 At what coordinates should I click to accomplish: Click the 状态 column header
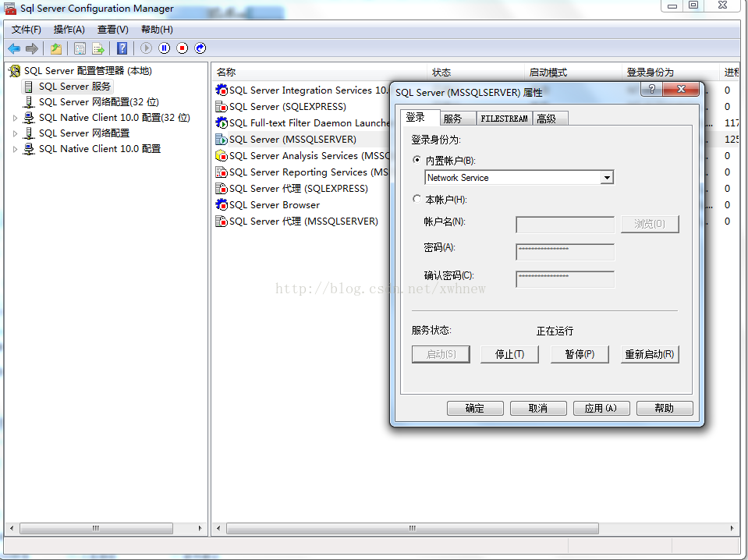tap(476, 73)
